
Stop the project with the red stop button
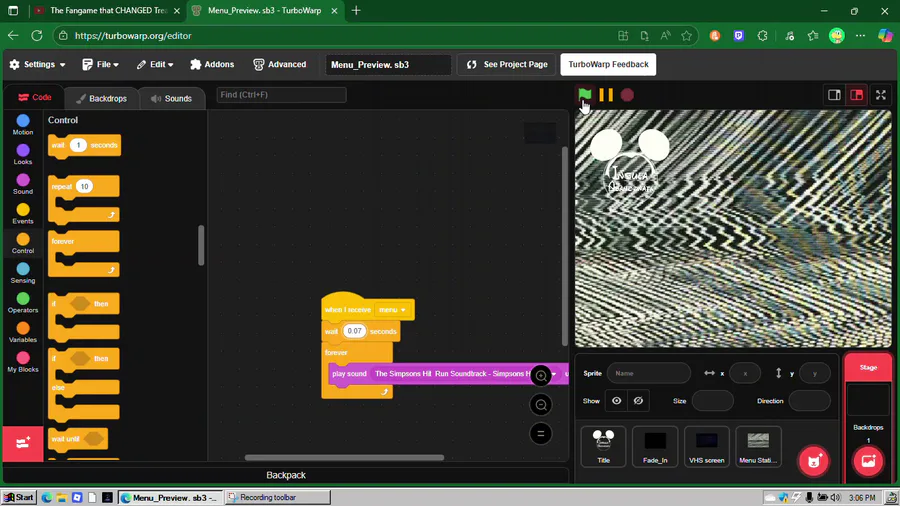tap(627, 95)
